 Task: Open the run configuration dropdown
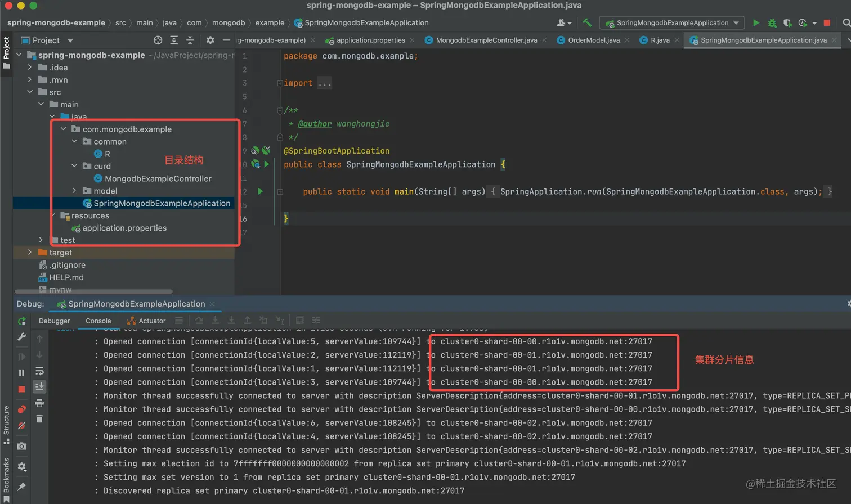tap(672, 23)
